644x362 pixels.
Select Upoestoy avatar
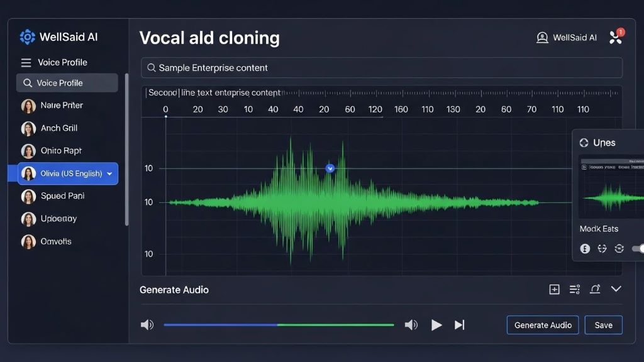28,219
